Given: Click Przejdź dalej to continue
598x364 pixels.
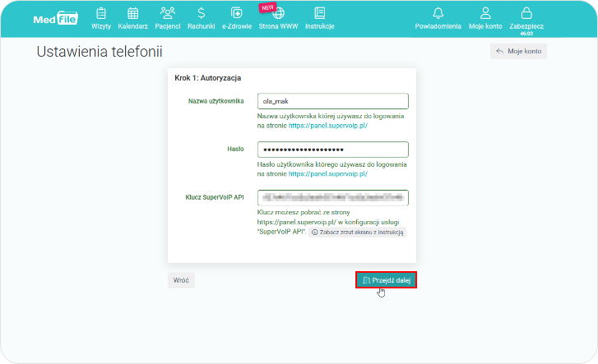Looking at the screenshot, I should (x=386, y=280).
